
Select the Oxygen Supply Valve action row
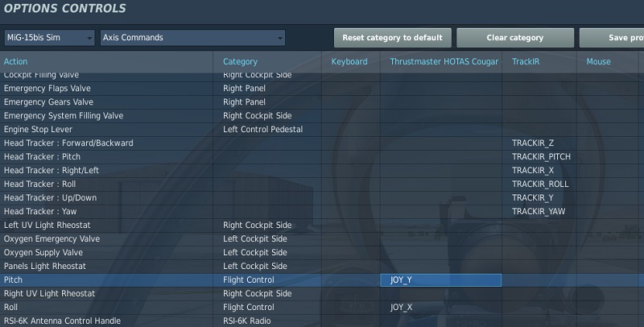point(322,253)
